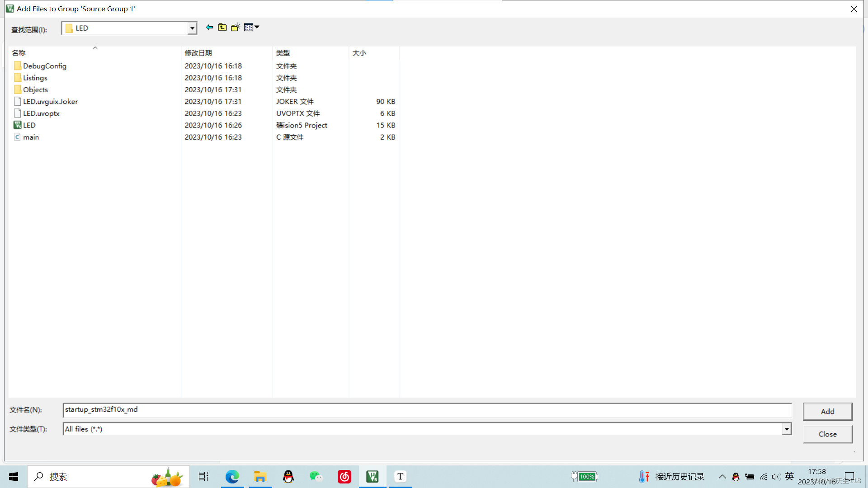Click the Close button
Viewport: 868px width, 488px height.
[827, 434]
